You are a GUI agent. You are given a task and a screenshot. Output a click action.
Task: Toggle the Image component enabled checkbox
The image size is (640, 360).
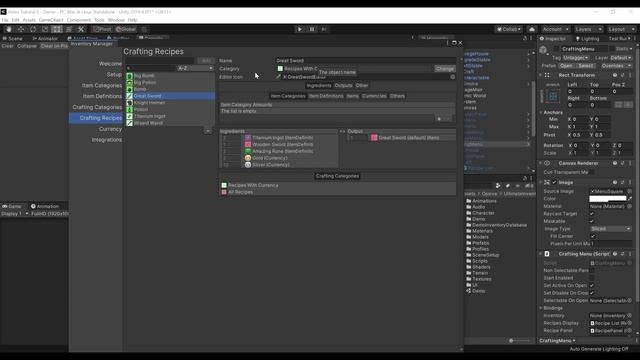click(x=554, y=182)
